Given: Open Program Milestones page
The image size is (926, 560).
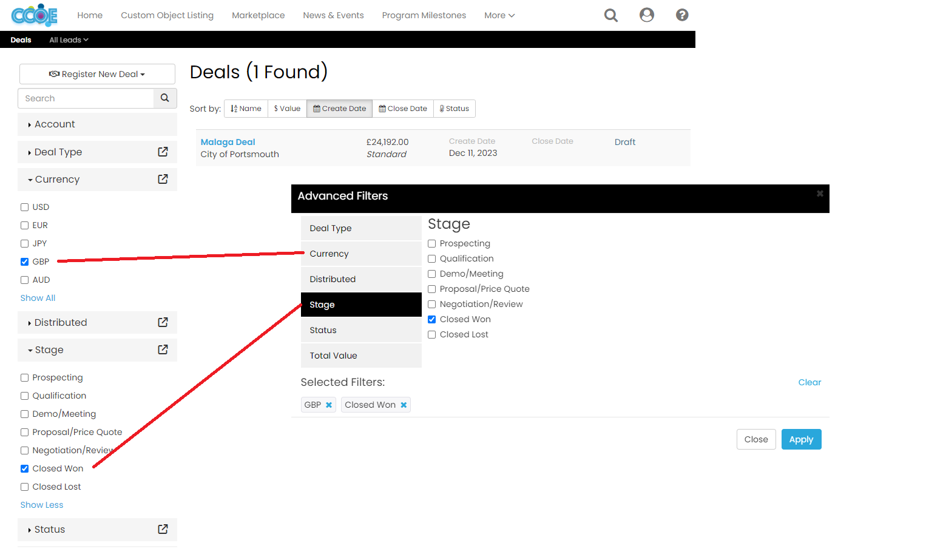Looking at the screenshot, I should (424, 15).
